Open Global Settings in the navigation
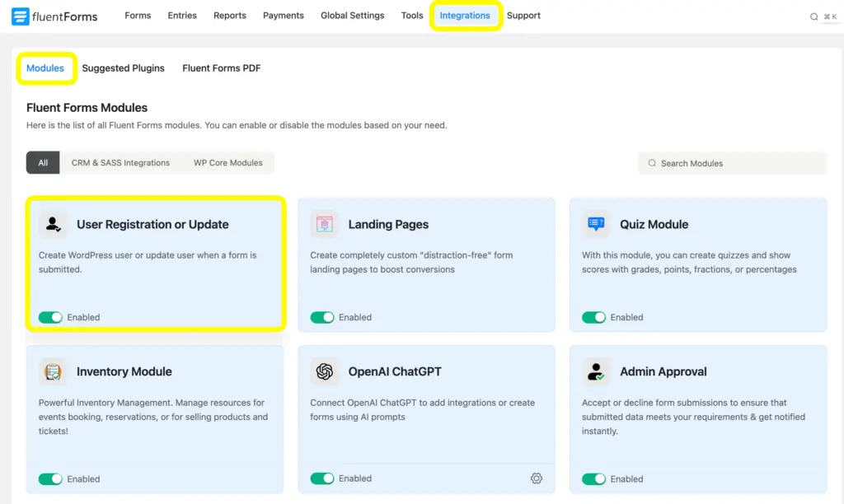844x504 pixels. (x=353, y=16)
